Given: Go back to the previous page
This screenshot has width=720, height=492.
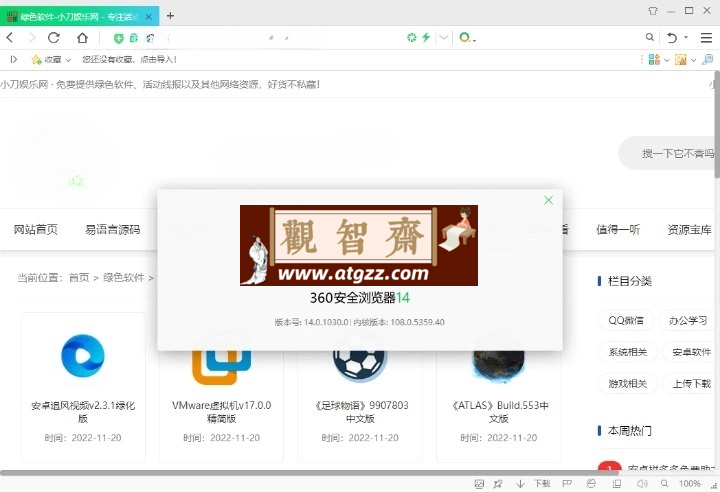Looking at the screenshot, I should (x=10, y=38).
